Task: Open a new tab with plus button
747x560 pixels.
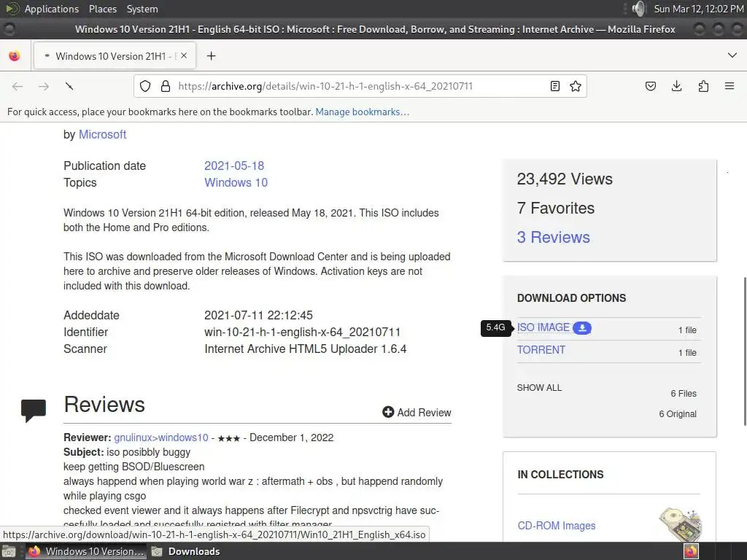Action: pyautogui.click(x=211, y=55)
